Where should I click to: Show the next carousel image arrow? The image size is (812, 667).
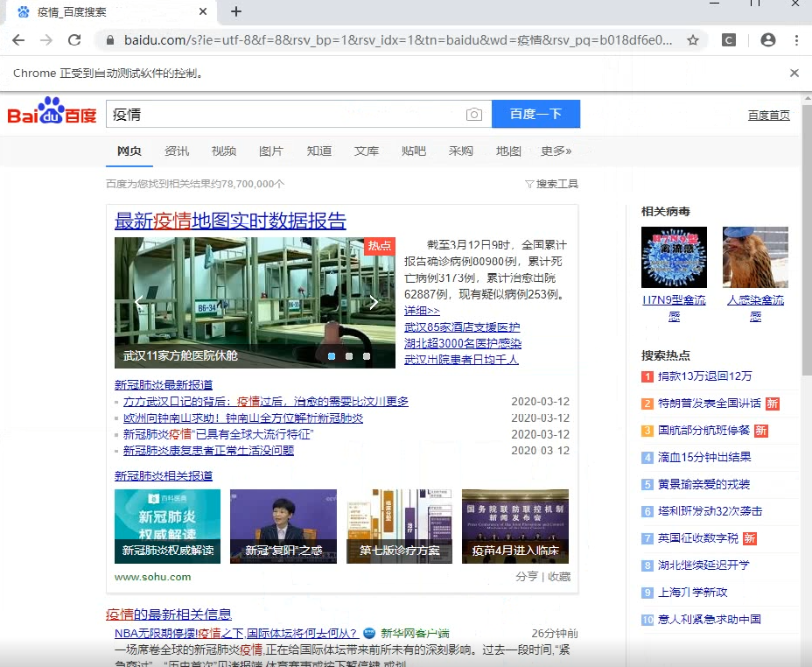click(x=374, y=302)
